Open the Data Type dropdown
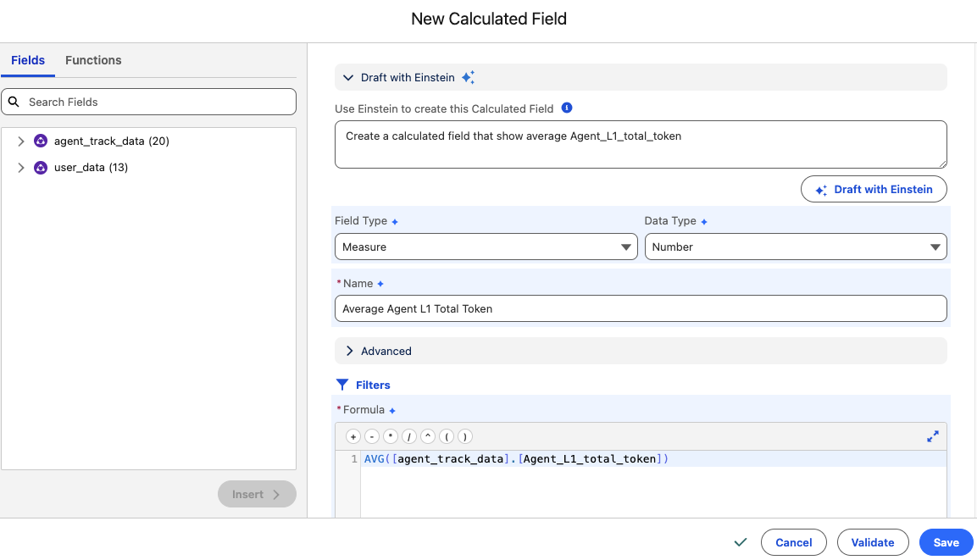Viewport: 977px width, 560px height. coord(796,247)
